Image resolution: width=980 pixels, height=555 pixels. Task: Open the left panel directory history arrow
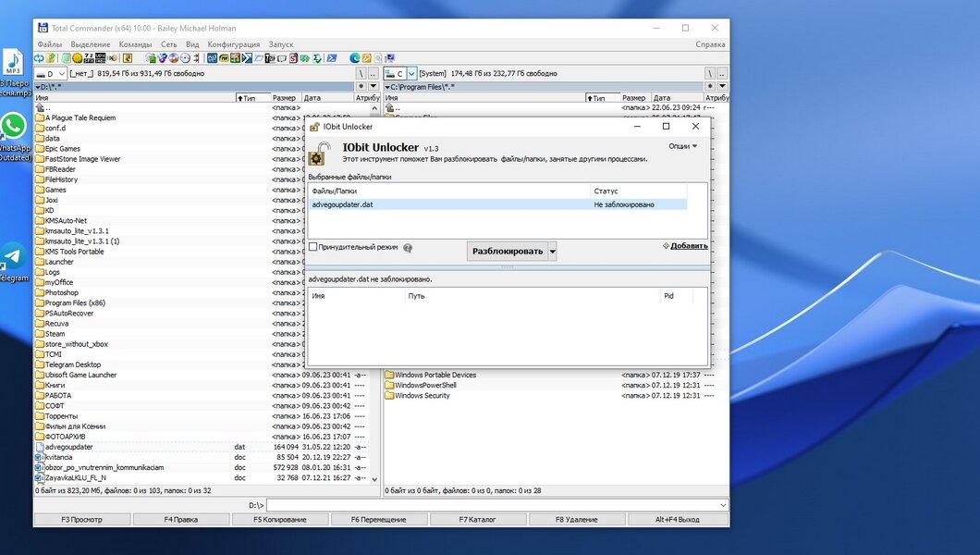[x=374, y=86]
